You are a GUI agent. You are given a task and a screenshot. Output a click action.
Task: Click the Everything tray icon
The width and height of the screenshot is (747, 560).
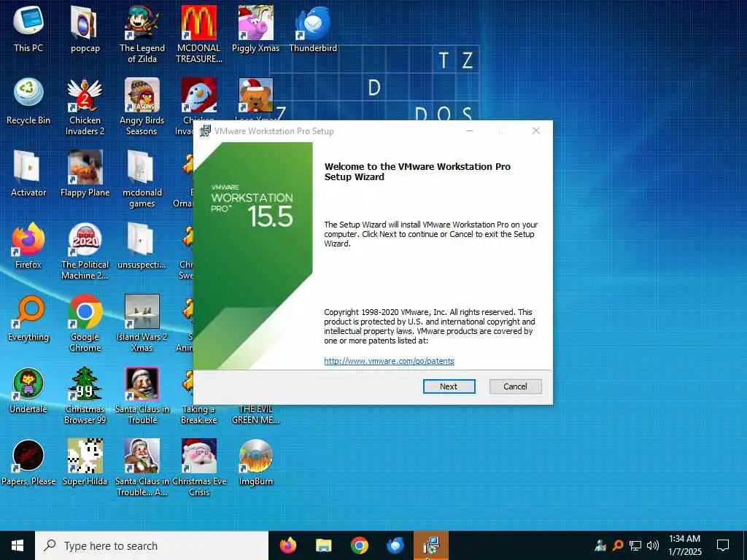618,545
